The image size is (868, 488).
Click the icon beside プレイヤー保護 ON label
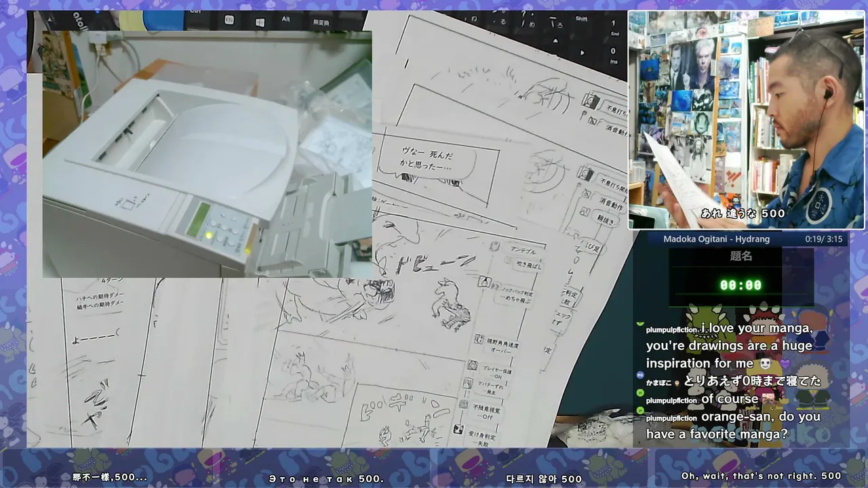pyautogui.click(x=473, y=367)
